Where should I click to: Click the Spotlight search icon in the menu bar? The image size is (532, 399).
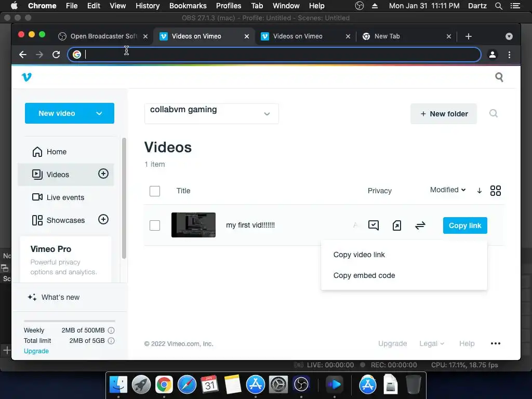[x=499, y=6]
